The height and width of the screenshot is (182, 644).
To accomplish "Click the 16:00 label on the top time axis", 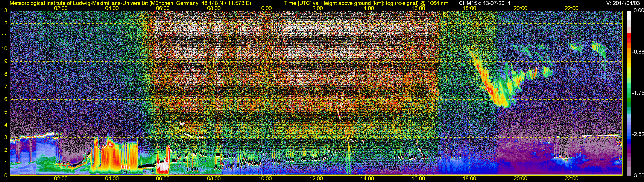I will tap(418, 8).
